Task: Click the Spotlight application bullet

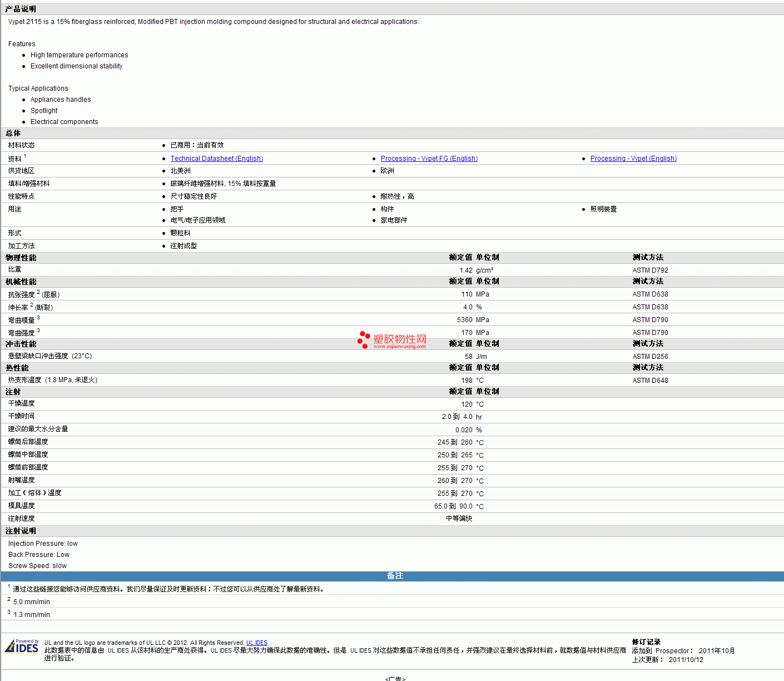Action: pos(44,111)
